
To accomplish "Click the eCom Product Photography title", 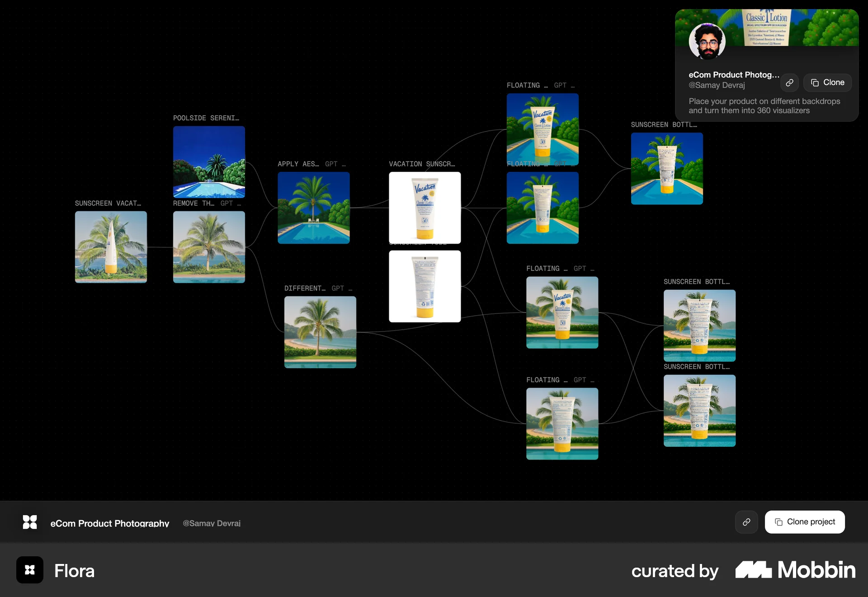I will coord(109,523).
